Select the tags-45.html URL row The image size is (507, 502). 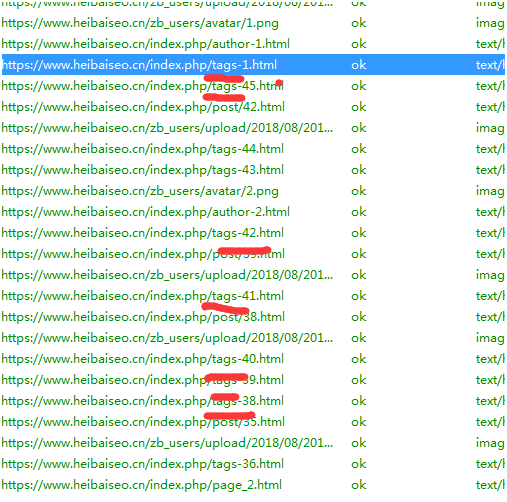253,86
